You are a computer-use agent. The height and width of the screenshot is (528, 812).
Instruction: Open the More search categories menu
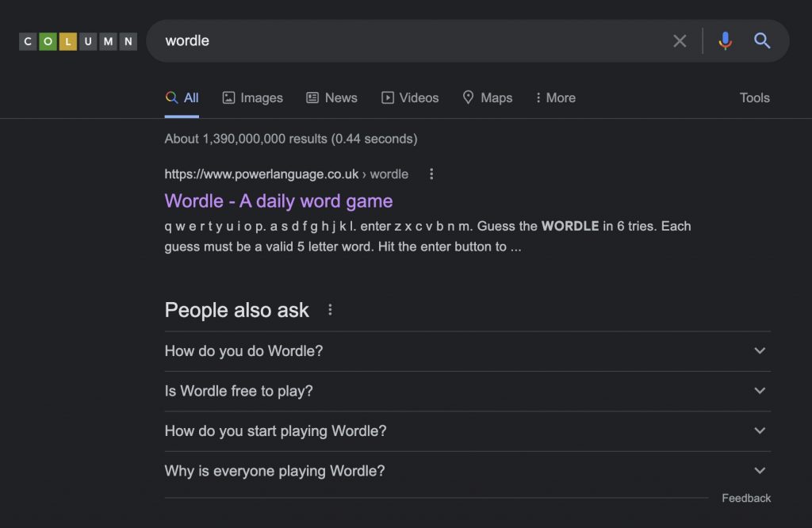coord(555,98)
